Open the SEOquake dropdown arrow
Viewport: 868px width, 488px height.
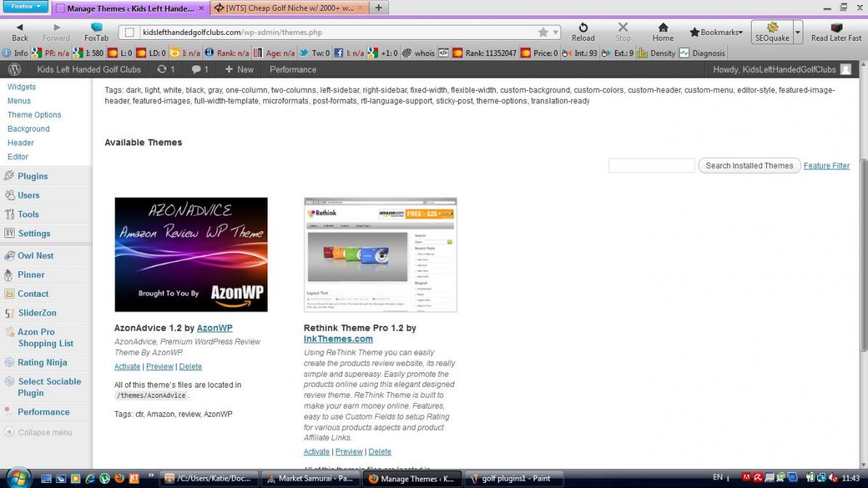797,32
